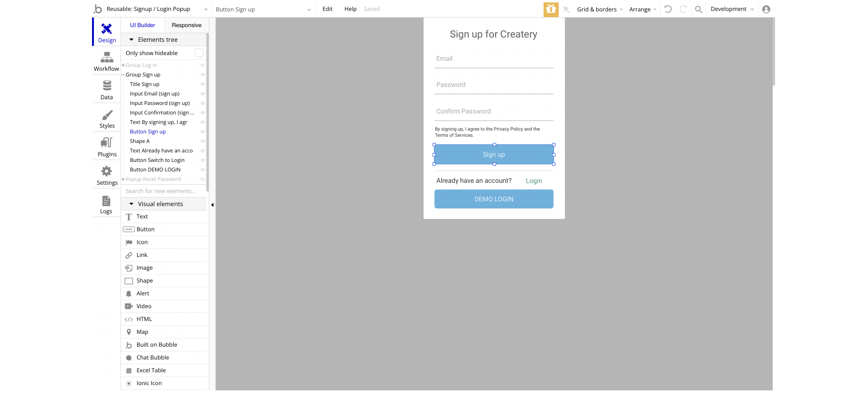
Task: Open the Grid & borders dropdown
Action: click(600, 9)
